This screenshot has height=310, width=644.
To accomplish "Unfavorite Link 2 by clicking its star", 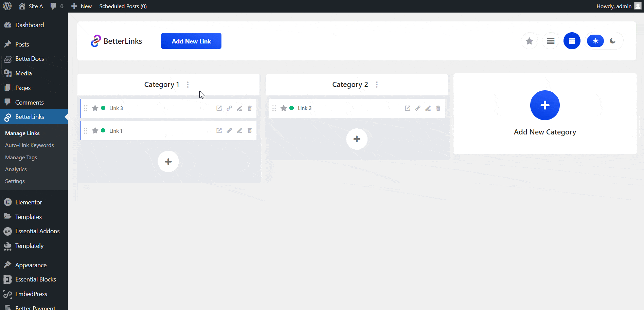I will [284, 108].
